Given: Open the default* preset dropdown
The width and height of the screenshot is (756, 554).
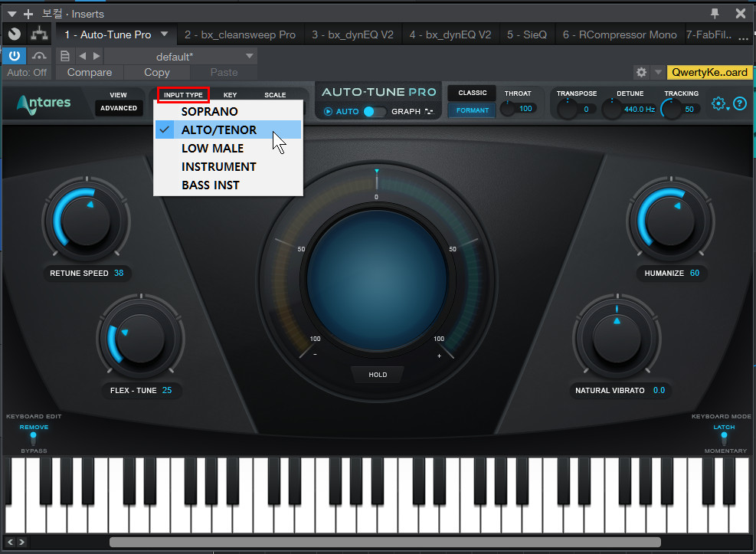Looking at the screenshot, I should (180, 57).
